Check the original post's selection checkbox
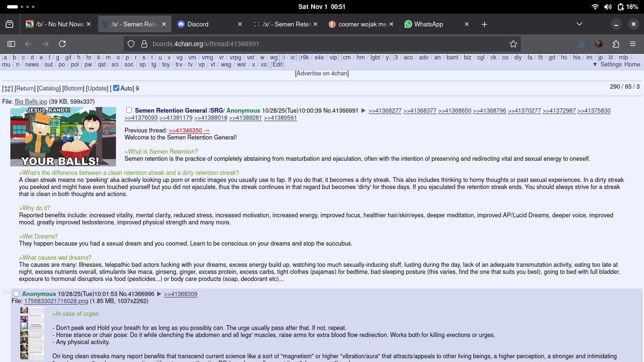The width and height of the screenshot is (644, 362). click(129, 111)
